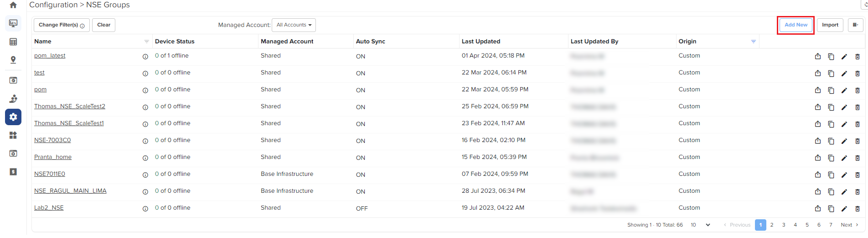Export Thomas_NSE_ScaleTest2 using share icon

pos(817,107)
